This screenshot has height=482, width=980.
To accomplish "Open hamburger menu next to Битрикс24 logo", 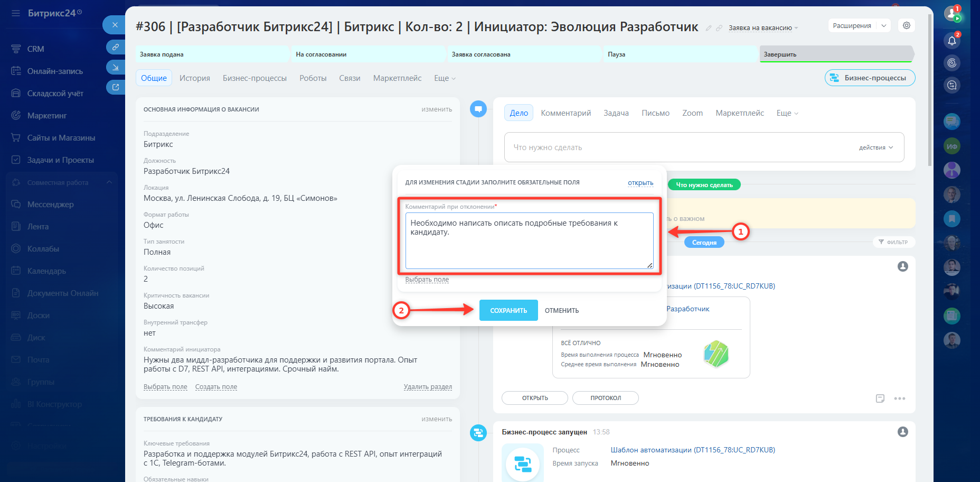I will click(x=16, y=13).
